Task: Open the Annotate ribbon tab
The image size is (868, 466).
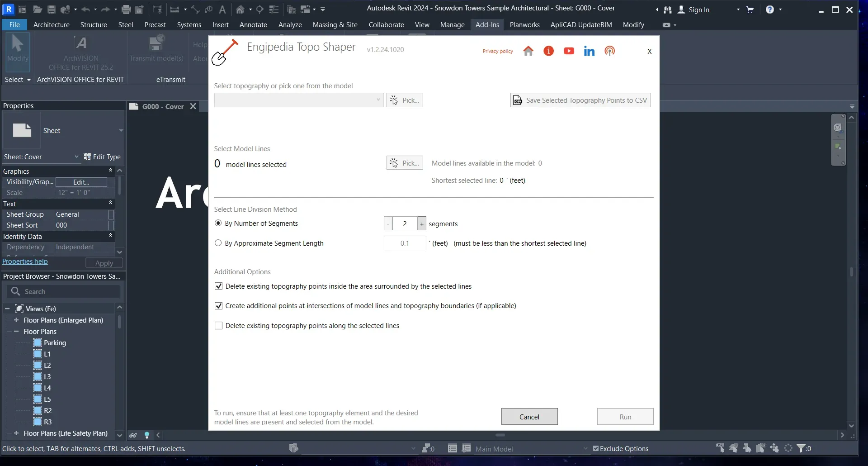Action: tap(253, 25)
